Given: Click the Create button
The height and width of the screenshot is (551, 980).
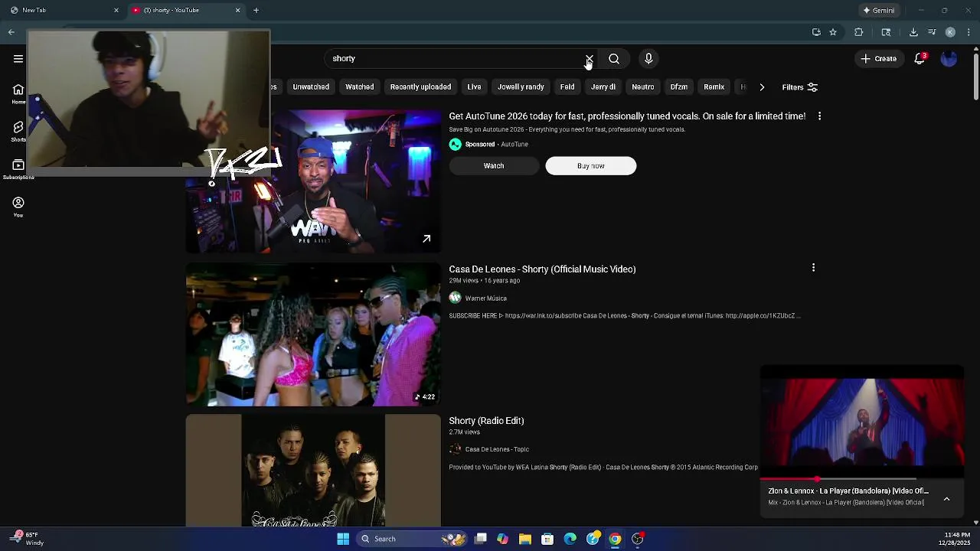Looking at the screenshot, I should pos(878,59).
